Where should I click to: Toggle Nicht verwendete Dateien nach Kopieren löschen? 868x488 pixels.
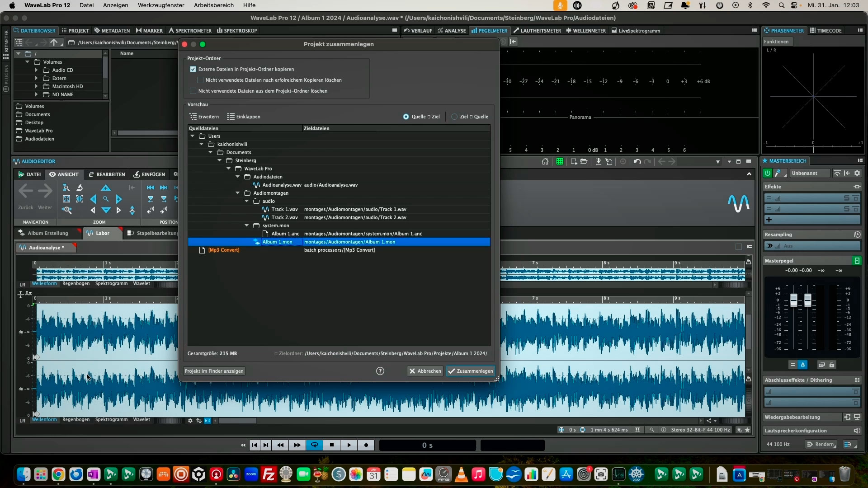tap(200, 80)
